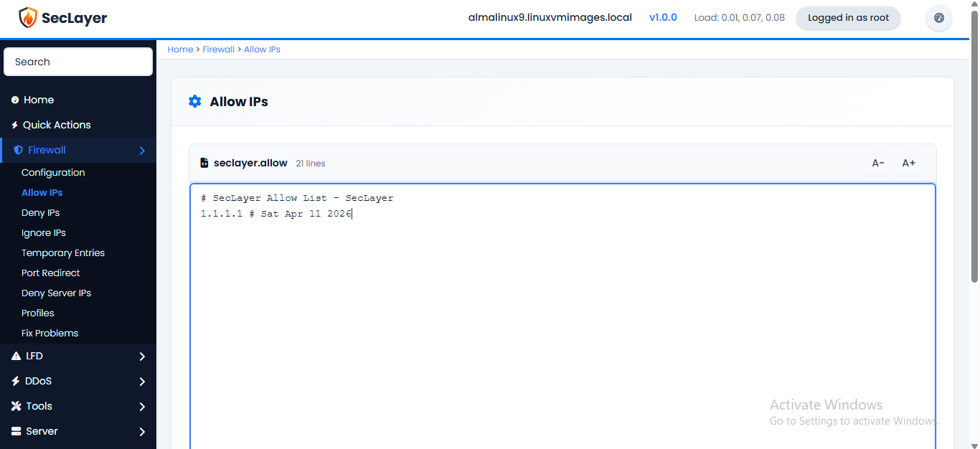This screenshot has height=449, width=980.
Task: Click the '# SecLayer Allow List' comment line
Action: [297, 198]
